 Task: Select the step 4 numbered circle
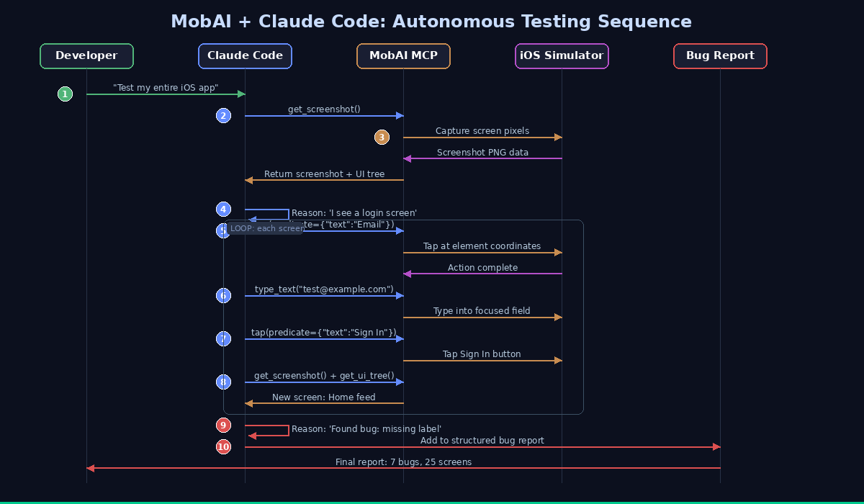[x=223, y=210]
